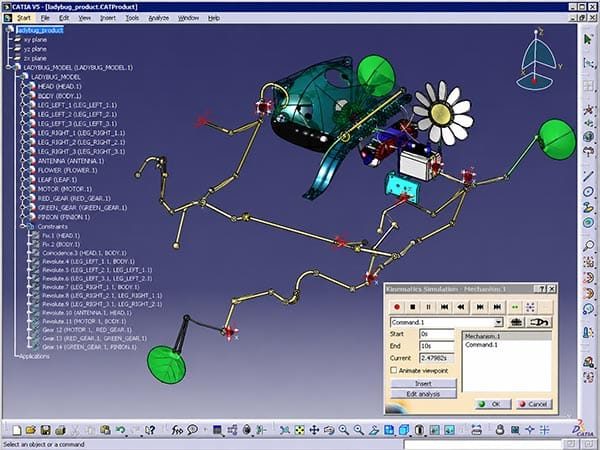The height and width of the screenshot is (450, 600).
Task: Click the Stop playback button
Action: tap(412, 307)
